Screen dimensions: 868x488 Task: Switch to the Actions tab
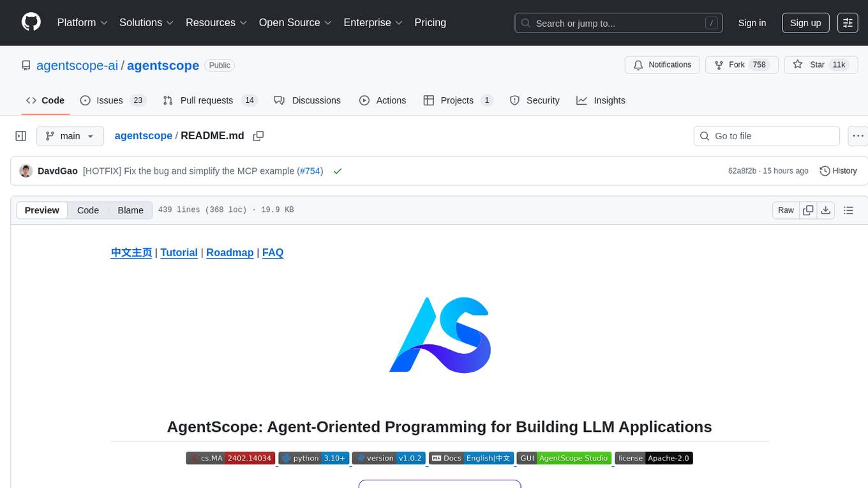pos(382,100)
